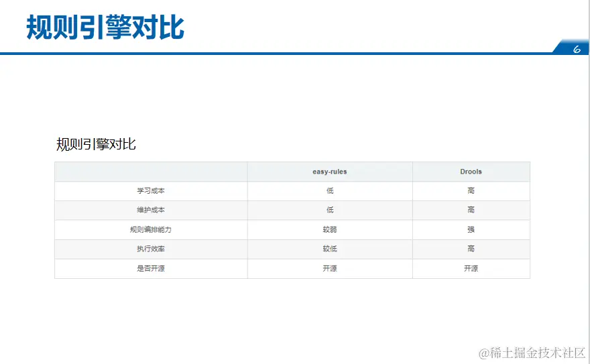The width and height of the screenshot is (590, 364).
Task: Click the 学习成本 row label
Action: click(x=150, y=191)
